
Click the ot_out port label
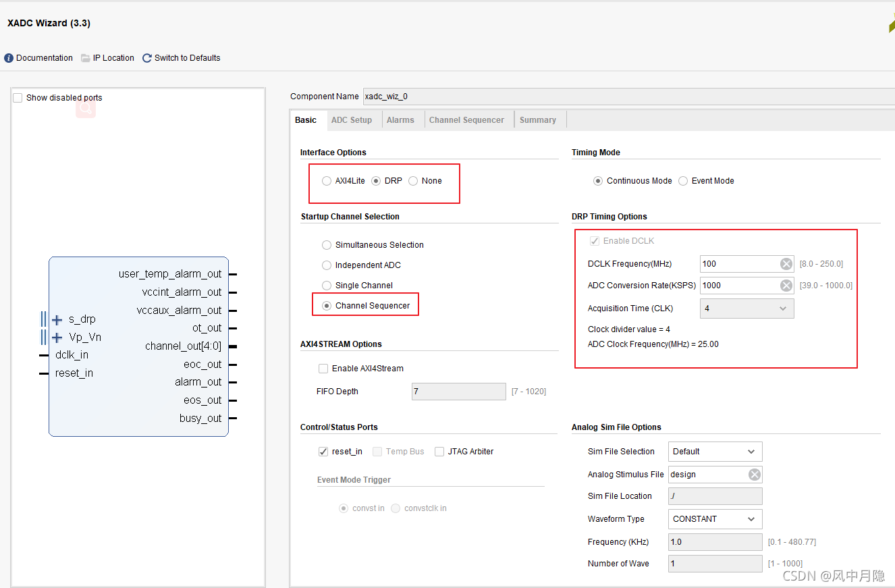coord(207,328)
